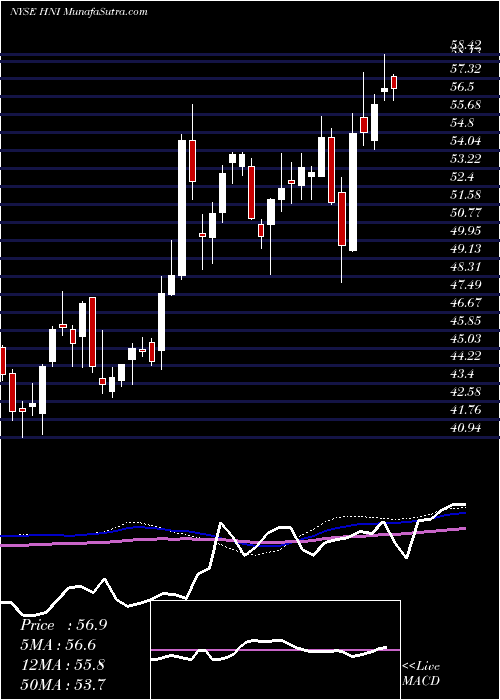Click the Price : 56.9 readout

tap(63, 625)
